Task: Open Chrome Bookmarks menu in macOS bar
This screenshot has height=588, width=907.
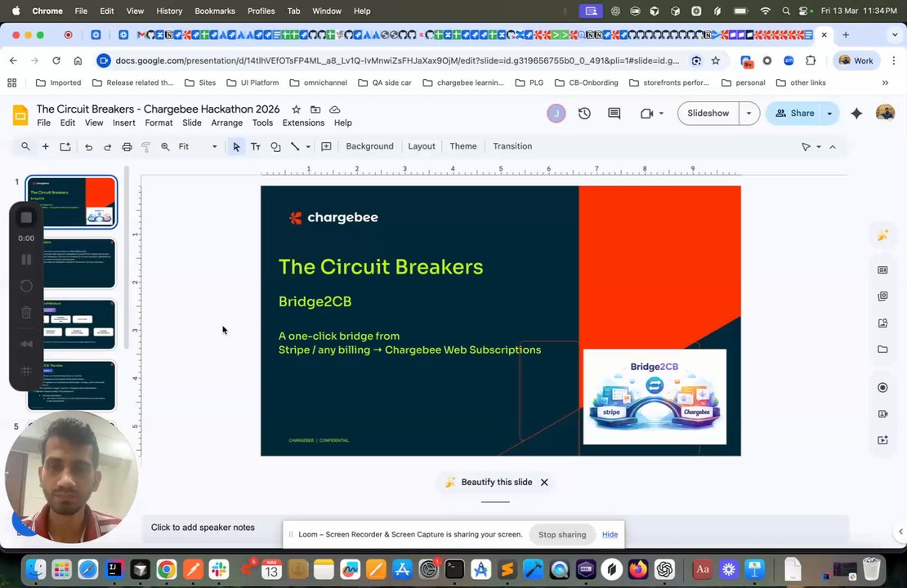Action: (215, 11)
